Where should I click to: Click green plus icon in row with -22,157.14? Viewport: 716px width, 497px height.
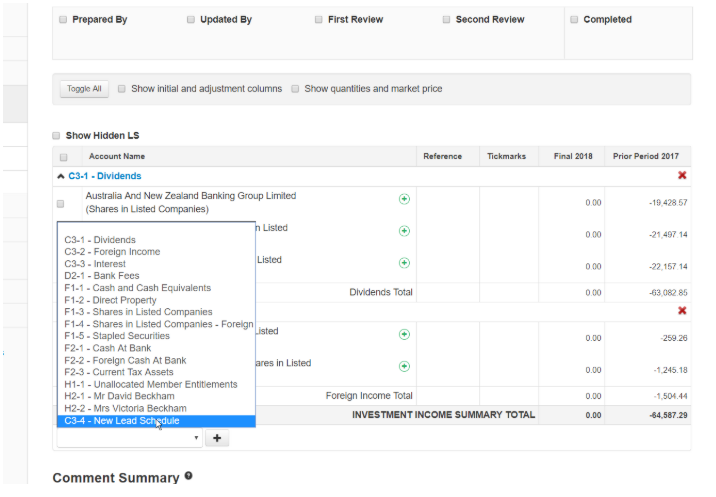(404, 263)
